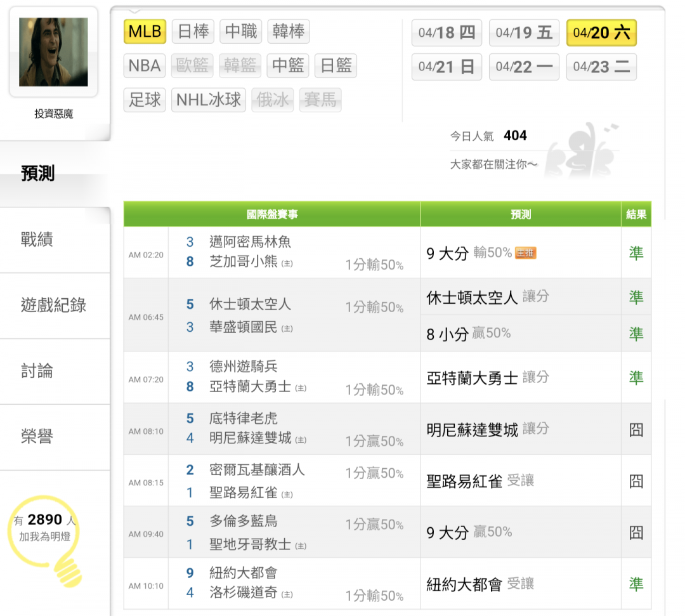685x616 pixels.
Task: Click the AM 02:20 game time
Action: tap(146, 254)
